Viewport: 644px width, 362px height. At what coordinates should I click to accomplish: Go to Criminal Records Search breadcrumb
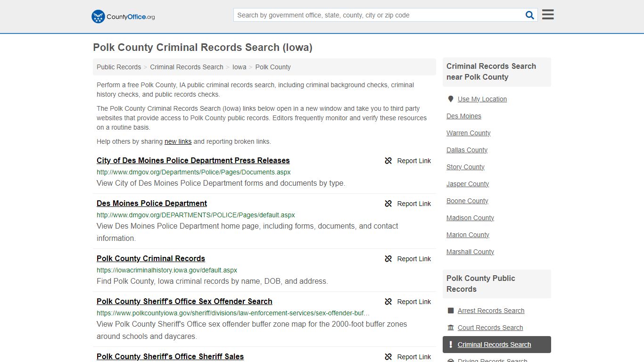187,67
